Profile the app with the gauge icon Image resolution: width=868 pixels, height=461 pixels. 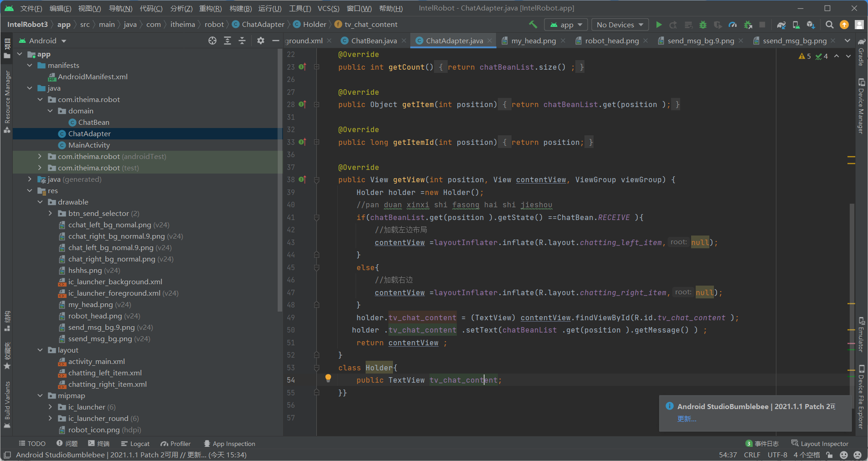click(x=733, y=25)
